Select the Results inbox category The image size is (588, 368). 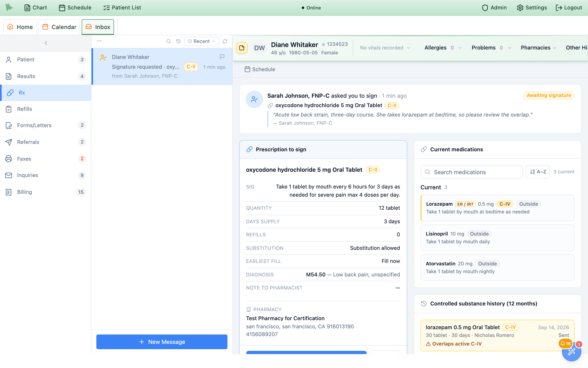tap(46, 76)
